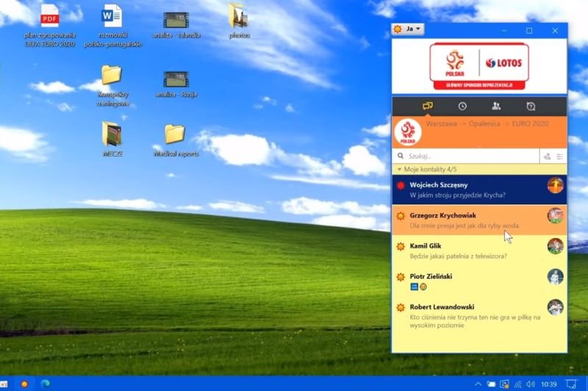Image resolution: width=588 pixels, height=391 pixels.
Task: Open the Medical reports folder
Action: pos(175,134)
